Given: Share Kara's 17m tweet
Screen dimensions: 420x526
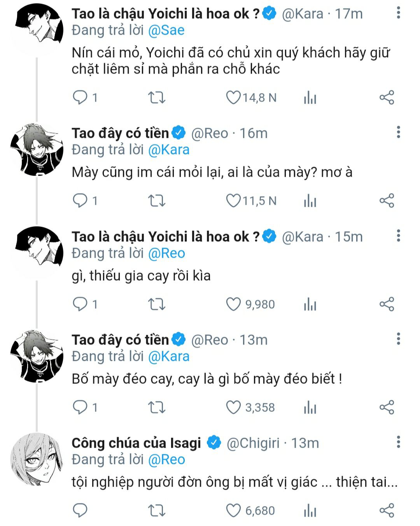Looking at the screenshot, I should tap(387, 97).
